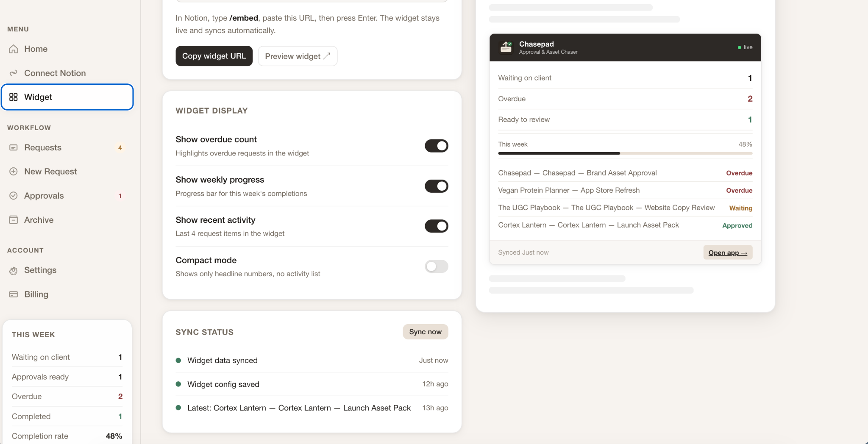Click the 13h ago timestamp in sync status
868x444 pixels.
coord(435,408)
